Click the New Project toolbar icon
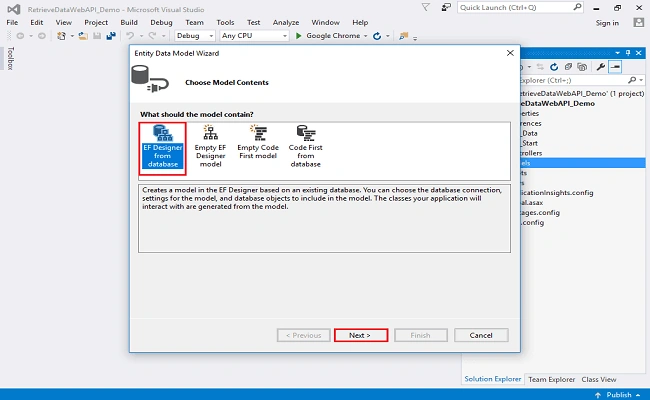This screenshot has height=400, width=650. [61, 36]
